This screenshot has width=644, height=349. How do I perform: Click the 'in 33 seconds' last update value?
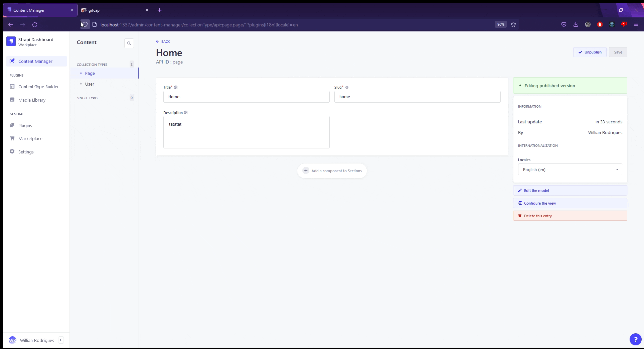609,122
